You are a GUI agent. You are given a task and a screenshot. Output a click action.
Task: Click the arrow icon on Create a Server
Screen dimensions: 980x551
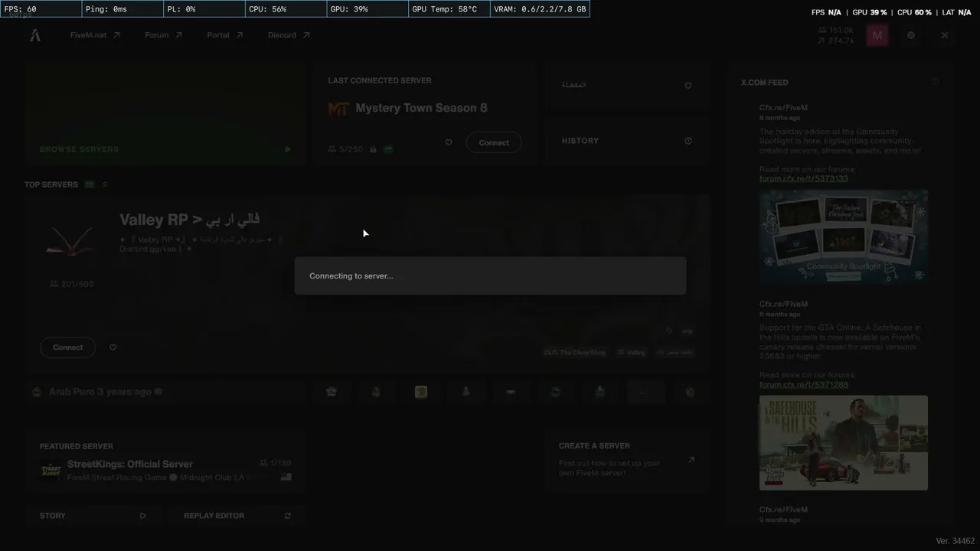[x=691, y=460]
